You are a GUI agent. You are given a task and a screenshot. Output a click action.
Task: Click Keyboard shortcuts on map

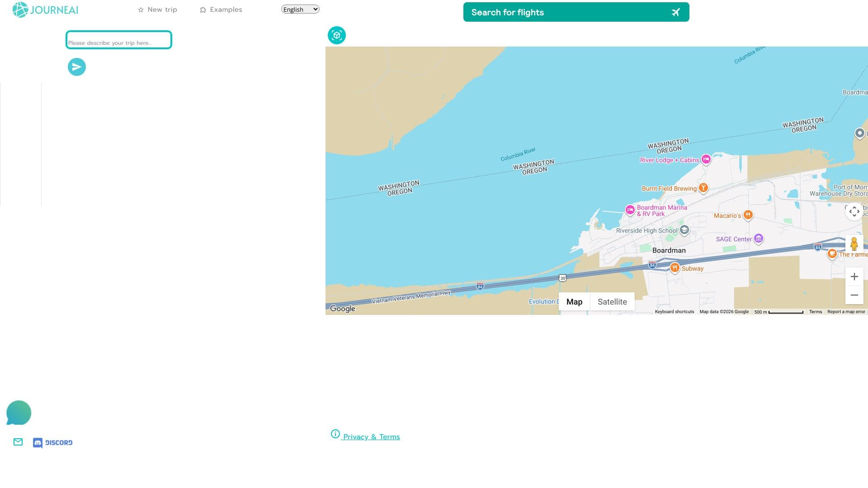point(674,312)
